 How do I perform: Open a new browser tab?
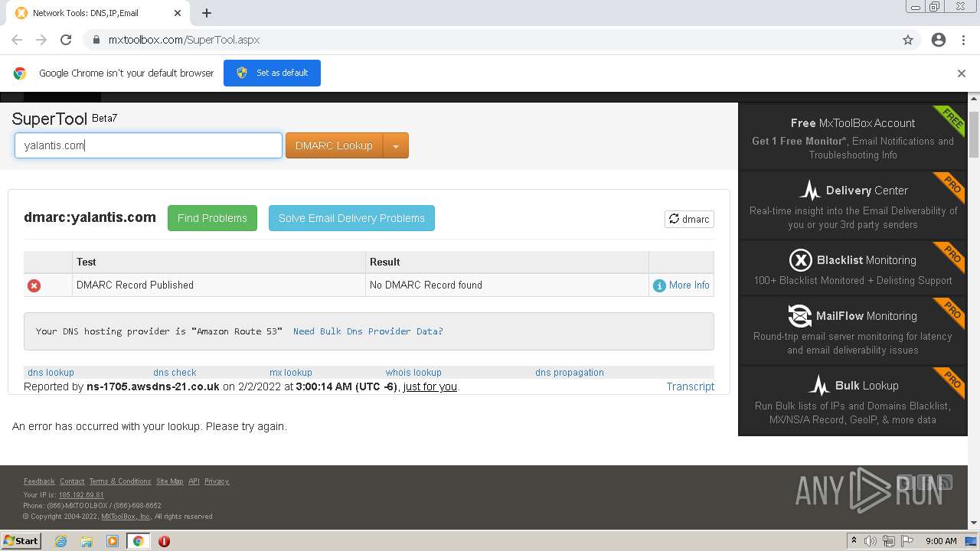(x=207, y=13)
